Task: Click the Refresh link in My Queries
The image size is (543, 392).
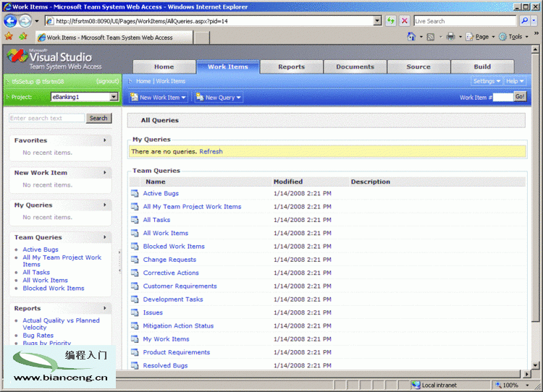Action: [x=211, y=152]
